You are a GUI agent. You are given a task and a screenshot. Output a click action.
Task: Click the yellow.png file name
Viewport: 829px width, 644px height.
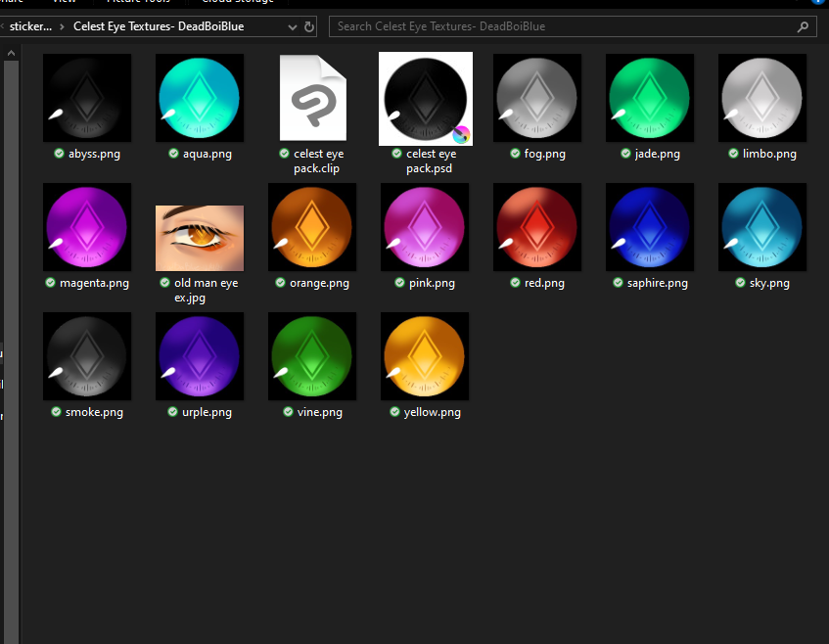click(432, 412)
